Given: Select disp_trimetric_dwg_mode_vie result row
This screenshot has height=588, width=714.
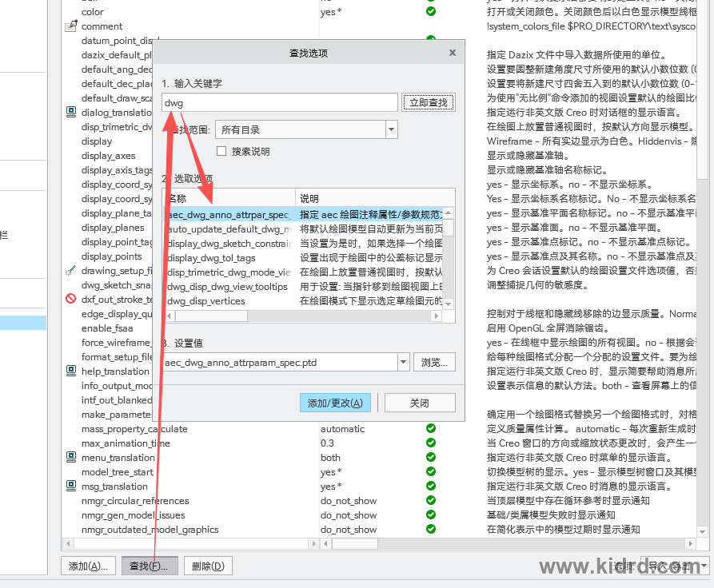Looking at the screenshot, I should (x=303, y=272).
